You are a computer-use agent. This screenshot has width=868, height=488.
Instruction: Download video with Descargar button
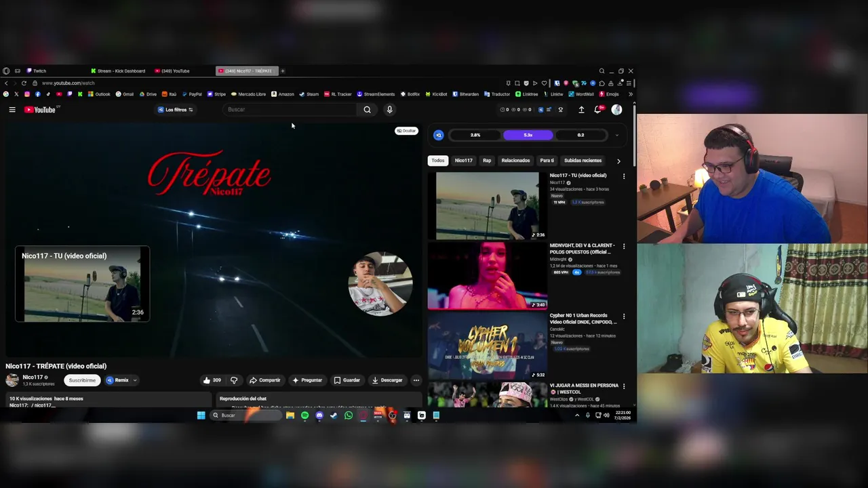[387, 380]
